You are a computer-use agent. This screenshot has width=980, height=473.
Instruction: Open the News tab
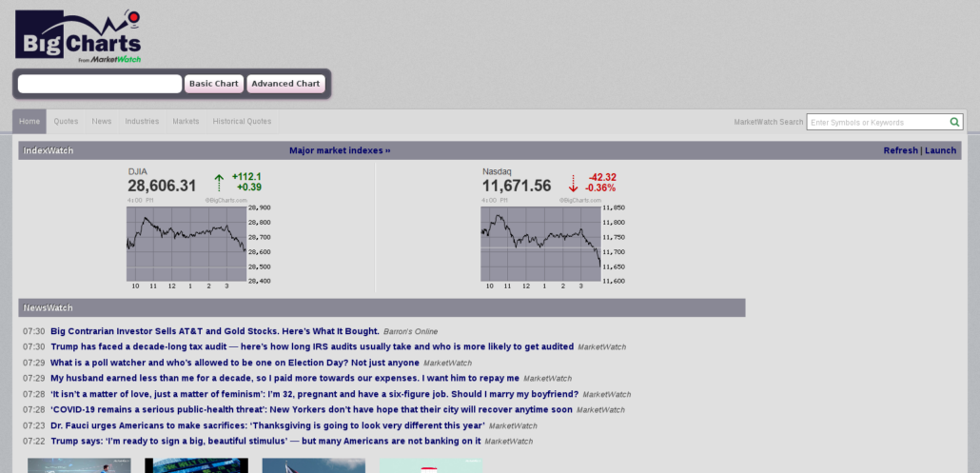[x=102, y=121]
